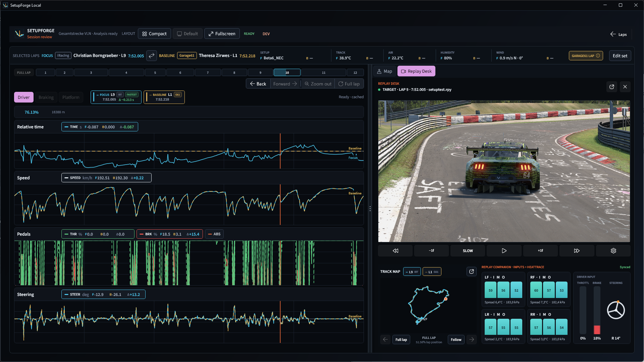This screenshot has height=362, width=644.
Task: Pop out the track map
Action: [472, 271]
